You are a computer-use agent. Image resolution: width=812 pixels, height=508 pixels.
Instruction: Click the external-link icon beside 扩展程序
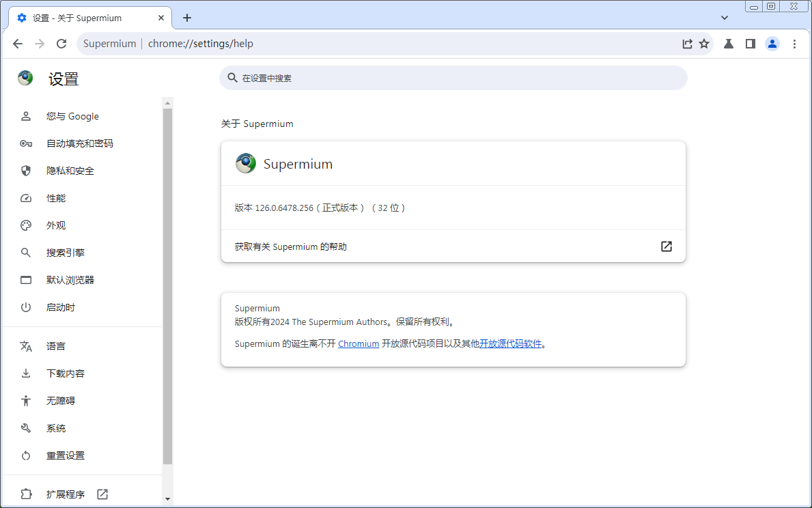[x=102, y=494]
